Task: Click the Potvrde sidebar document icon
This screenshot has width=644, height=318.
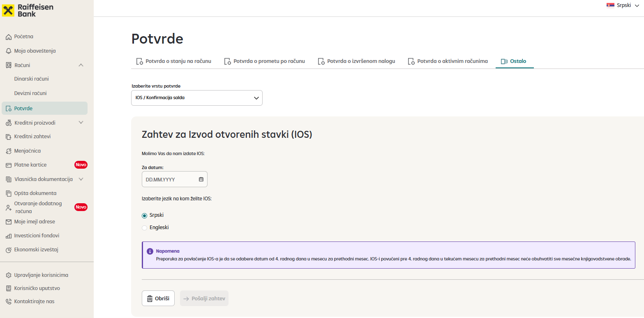Action: point(9,109)
